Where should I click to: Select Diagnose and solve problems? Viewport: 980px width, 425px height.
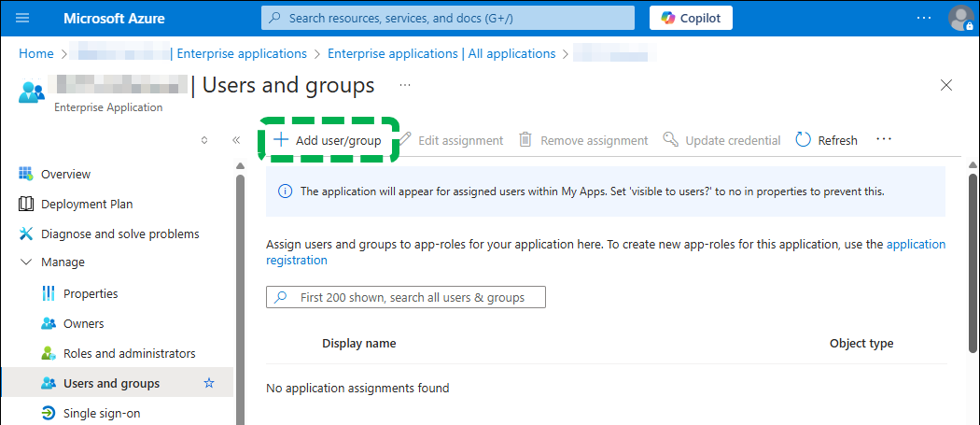pyautogui.click(x=119, y=234)
